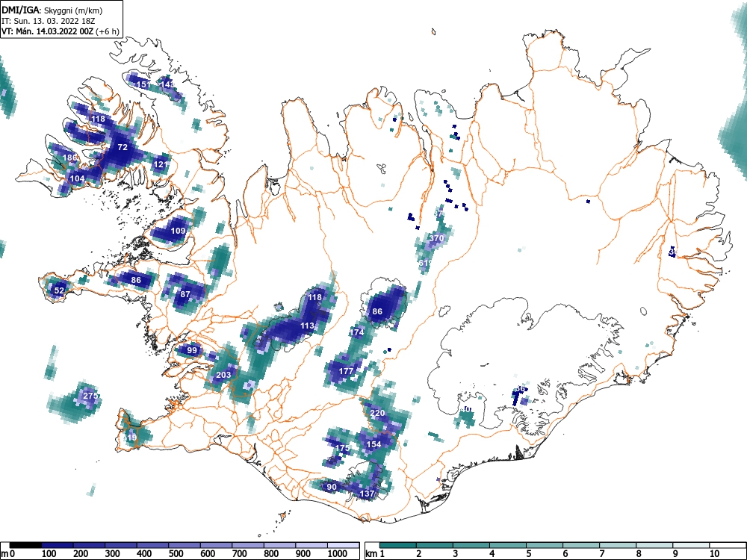The width and height of the screenshot is (747, 560).
Task: Click visibility value 90 near south coast
Action: click(332, 487)
